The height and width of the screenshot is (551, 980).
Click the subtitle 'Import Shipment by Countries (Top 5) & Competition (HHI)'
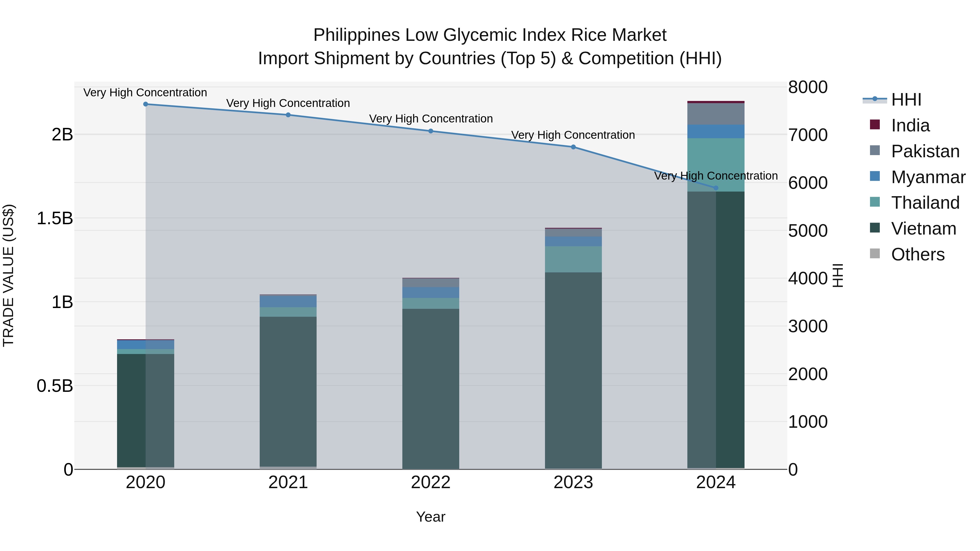click(x=490, y=59)
